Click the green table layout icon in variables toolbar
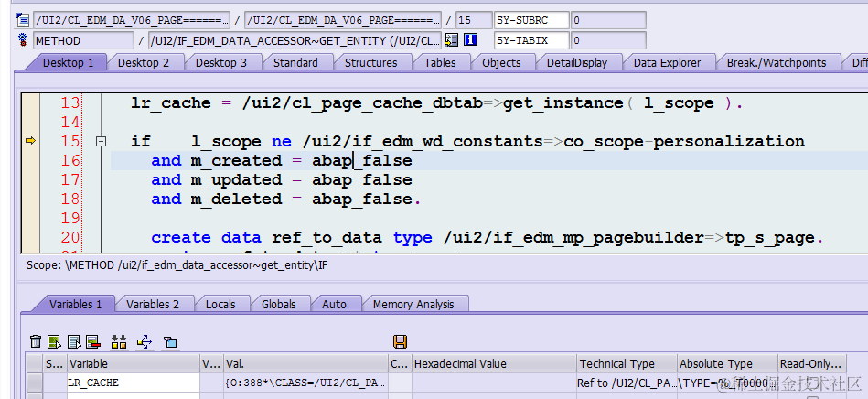The height and width of the screenshot is (399, 868). click(x=54, y=342)
